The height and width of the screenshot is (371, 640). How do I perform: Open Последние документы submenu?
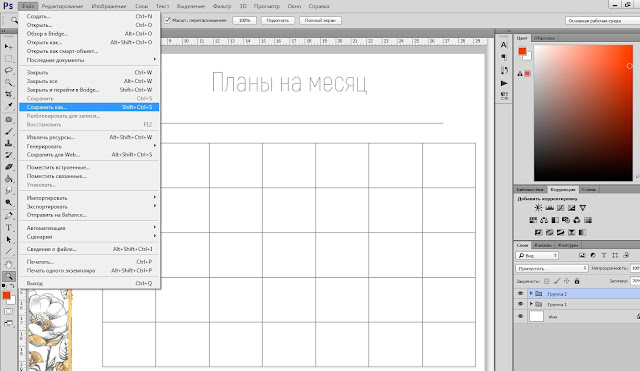tap(89, 60)
